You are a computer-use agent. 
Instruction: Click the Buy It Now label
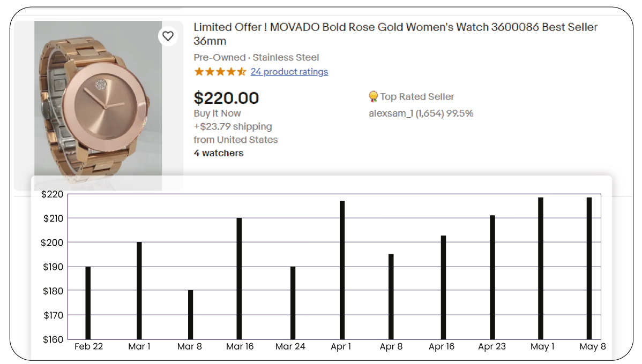tap(217, 113)
